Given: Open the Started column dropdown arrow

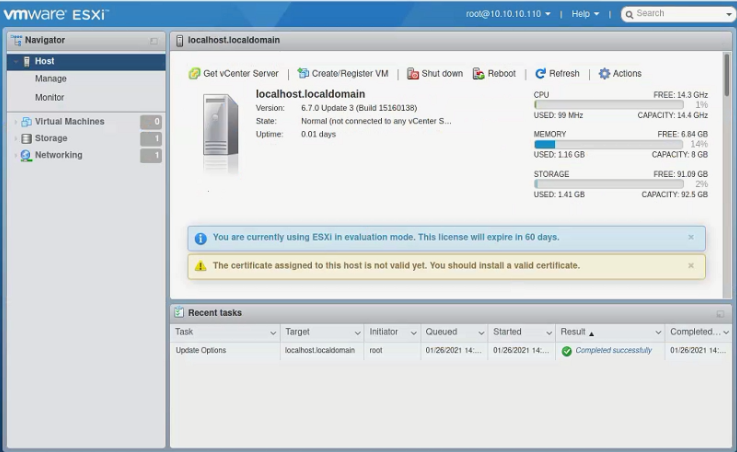Looking at the screenshot, I should 549,333.
